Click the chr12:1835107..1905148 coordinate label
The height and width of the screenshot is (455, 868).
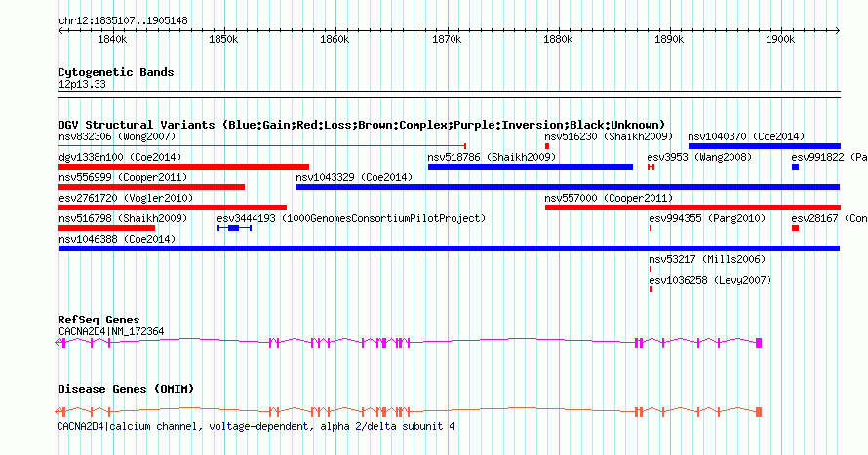point(123,20)
